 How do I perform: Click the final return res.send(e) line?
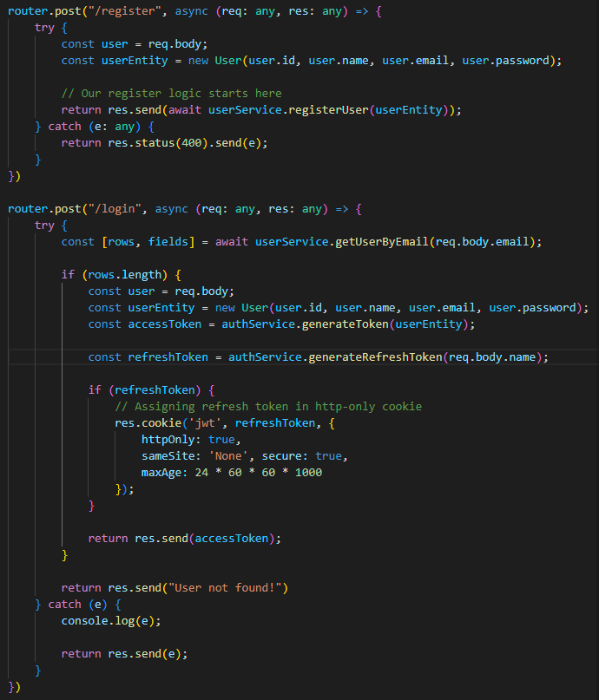click(x=124, y=654)
